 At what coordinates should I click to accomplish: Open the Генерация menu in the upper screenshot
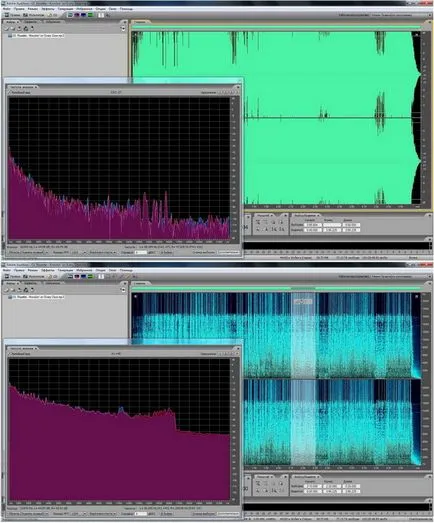[x=65, y=9]
